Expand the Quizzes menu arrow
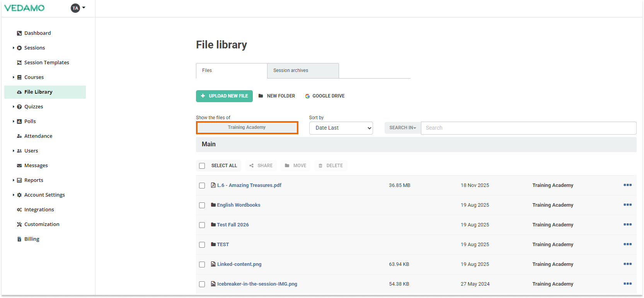644x298 pixels. point(14,107)
